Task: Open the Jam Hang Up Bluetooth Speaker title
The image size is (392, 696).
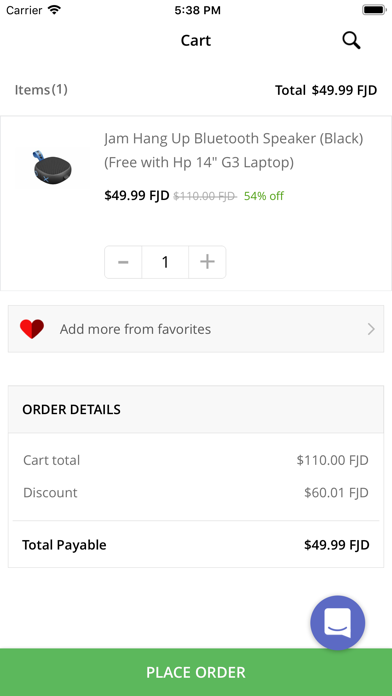Action: (234, 150)
